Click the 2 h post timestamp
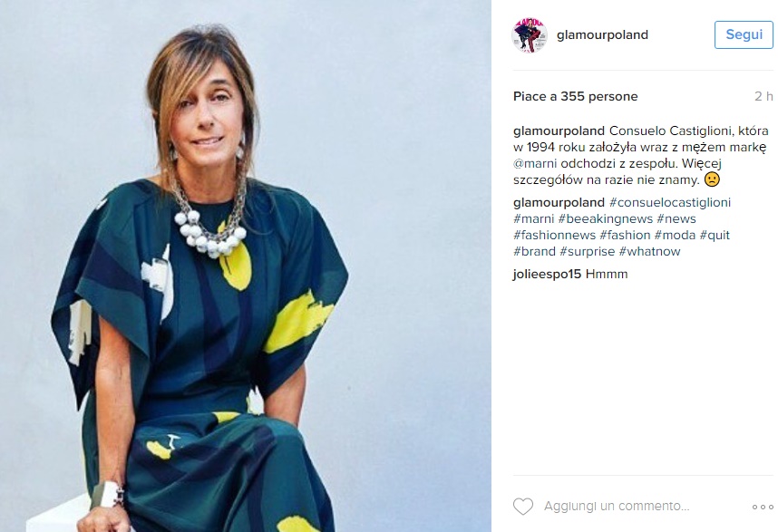The image size is (778, 532). tap(763, 96)
